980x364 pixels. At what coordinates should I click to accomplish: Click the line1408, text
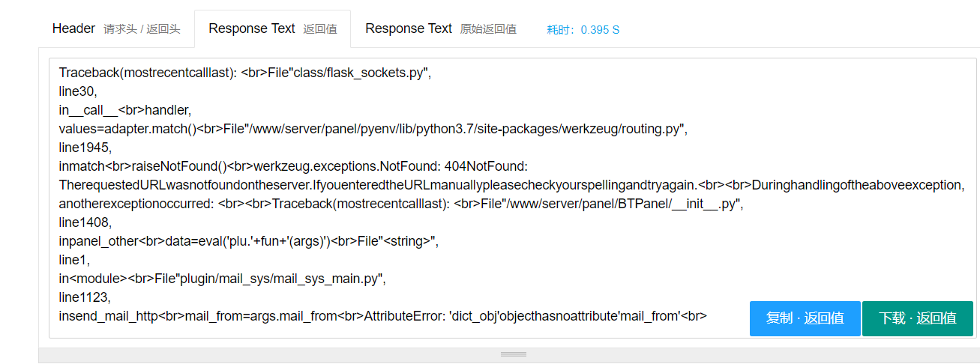pos(85,222)
